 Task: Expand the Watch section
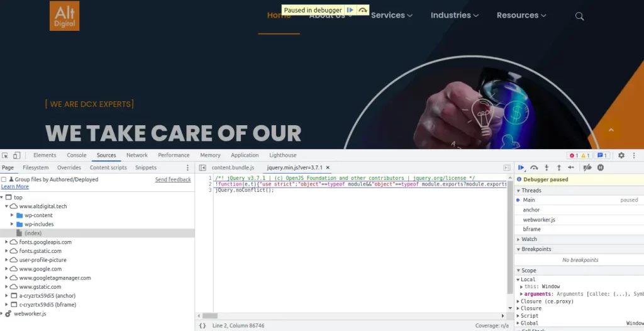[x=518, y=239]
